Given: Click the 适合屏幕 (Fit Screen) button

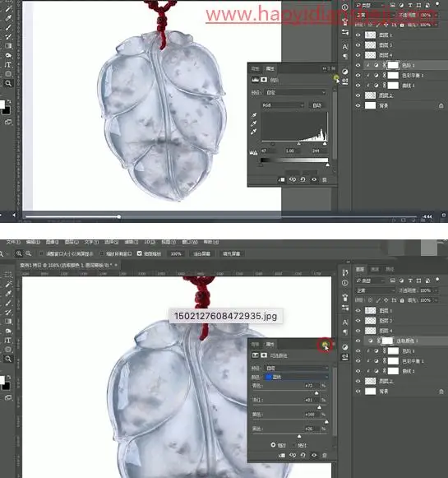Looking at the screenshot, I should click(201, 253).
